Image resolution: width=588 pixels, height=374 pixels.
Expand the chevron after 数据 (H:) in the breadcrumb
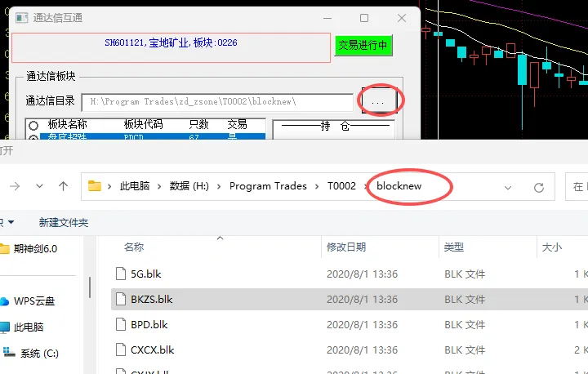pyautogui.click(x=219, y=186)
